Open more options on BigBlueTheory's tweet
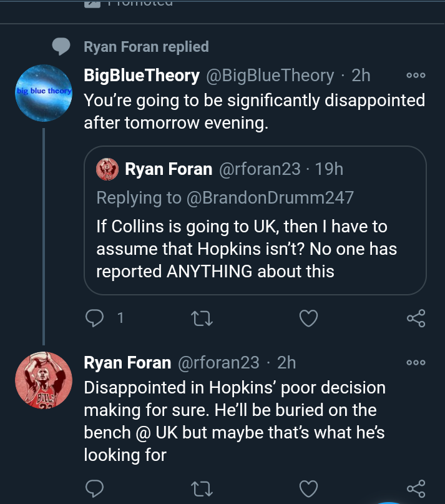Viewport: 445px width, 504px height. (416, 76)
